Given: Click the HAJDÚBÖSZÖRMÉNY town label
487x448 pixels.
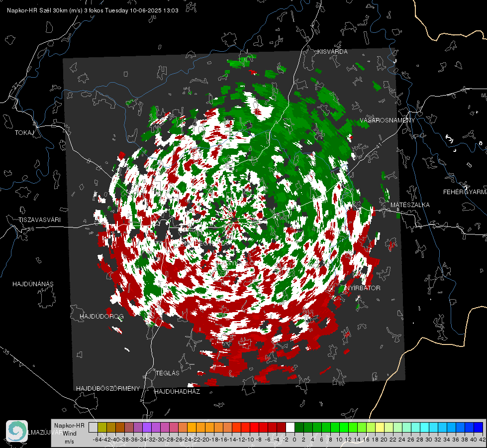Looking at the screenshot, I should coord(108,389).
